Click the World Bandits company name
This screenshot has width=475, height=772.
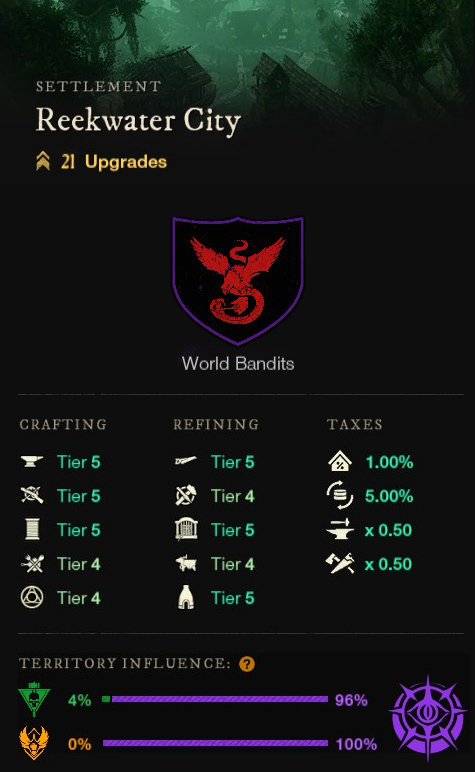[x=238, y=363]
